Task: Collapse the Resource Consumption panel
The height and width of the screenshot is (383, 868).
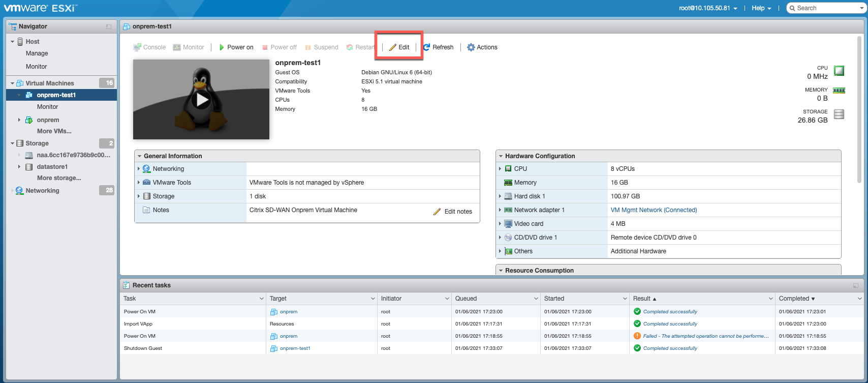Action: coord(501,271)
